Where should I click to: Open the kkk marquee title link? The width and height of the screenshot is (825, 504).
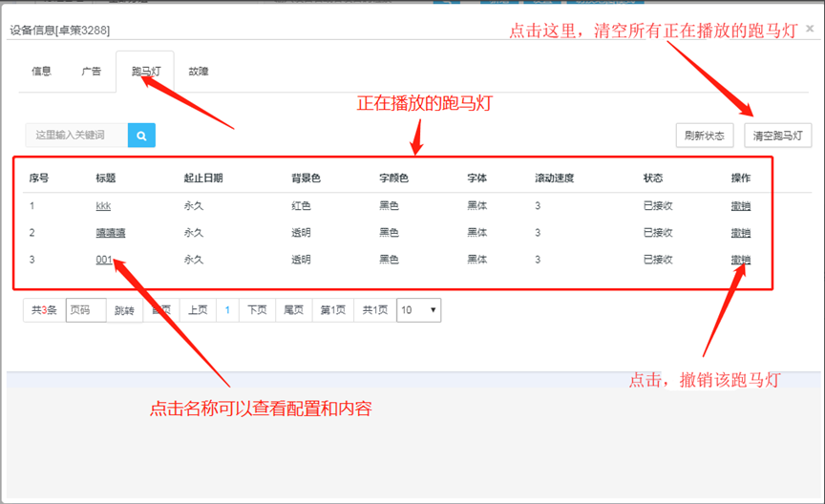point(104,206)
